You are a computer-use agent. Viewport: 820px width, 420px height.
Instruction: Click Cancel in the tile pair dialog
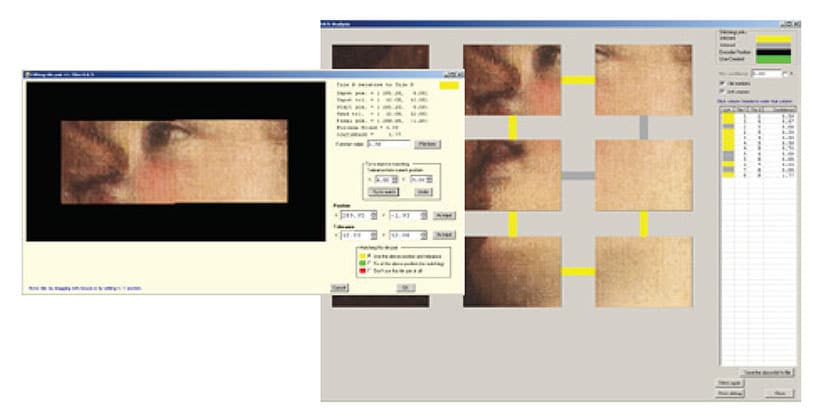tap(339, 288)
